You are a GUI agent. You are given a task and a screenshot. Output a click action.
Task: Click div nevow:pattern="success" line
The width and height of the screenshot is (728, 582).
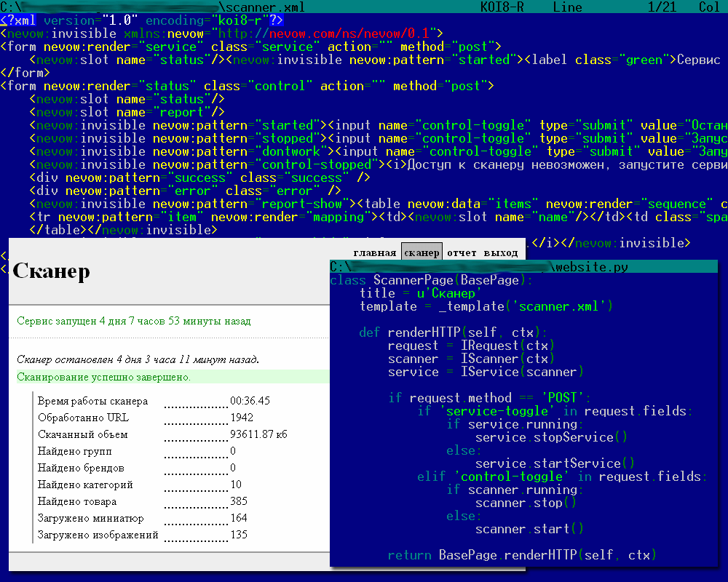(199, 178)
